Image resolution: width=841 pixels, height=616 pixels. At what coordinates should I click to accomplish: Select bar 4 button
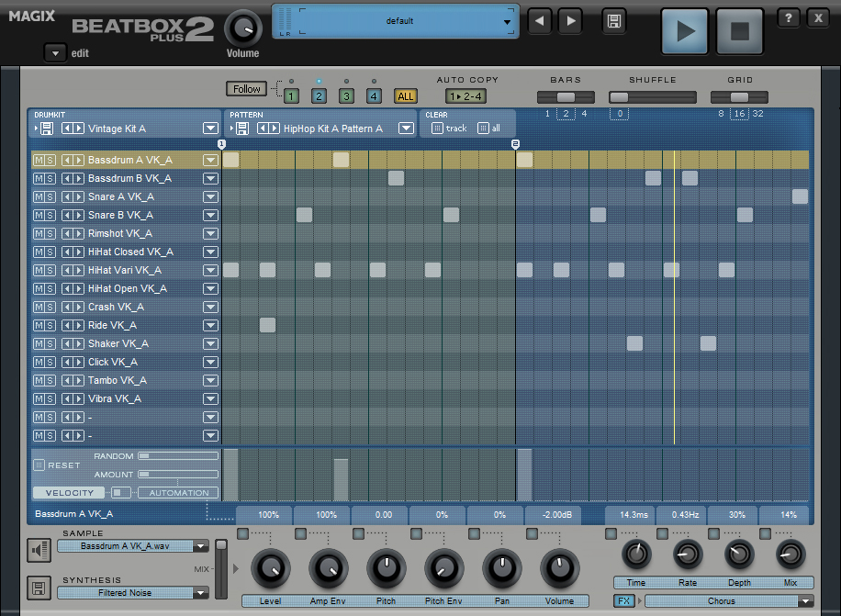coord(374,96)
